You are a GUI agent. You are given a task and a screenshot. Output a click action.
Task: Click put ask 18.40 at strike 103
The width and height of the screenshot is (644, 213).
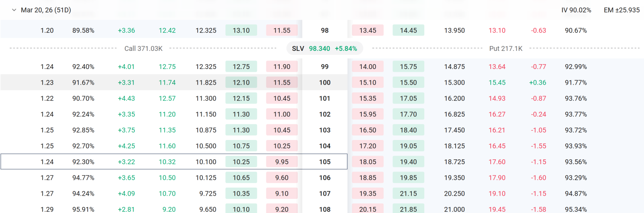409,130
